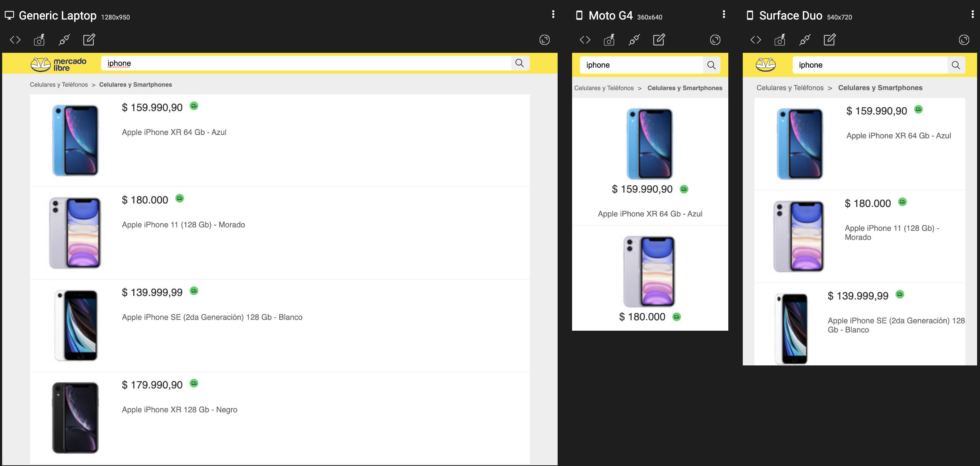Click shipping icon beside $ 180.000 in Surface Duo
The height and width of the screenshot is (466, 980).
[902, 202]
